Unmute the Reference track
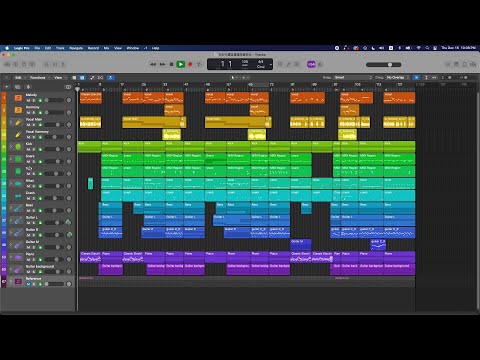This screenshot has height=360, width=480. (28, 284)
